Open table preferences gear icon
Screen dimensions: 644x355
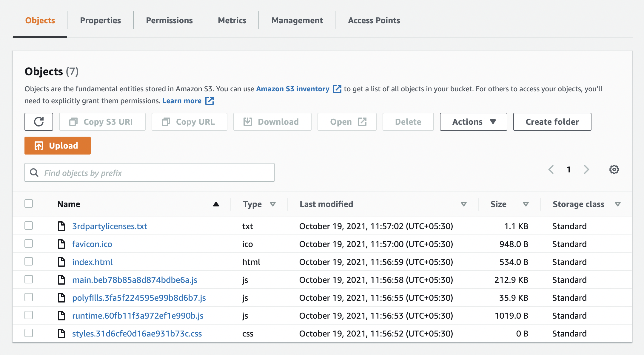(614, 169)
